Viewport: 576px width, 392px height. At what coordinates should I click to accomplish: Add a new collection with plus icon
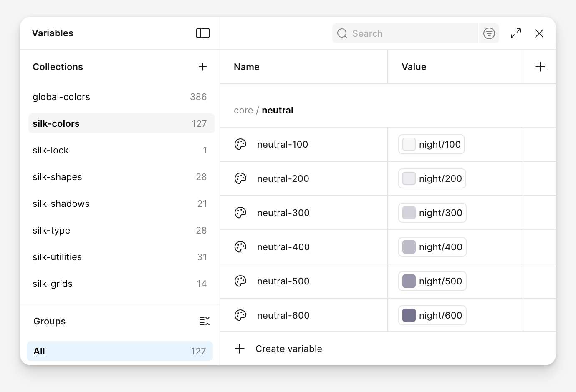203,67
